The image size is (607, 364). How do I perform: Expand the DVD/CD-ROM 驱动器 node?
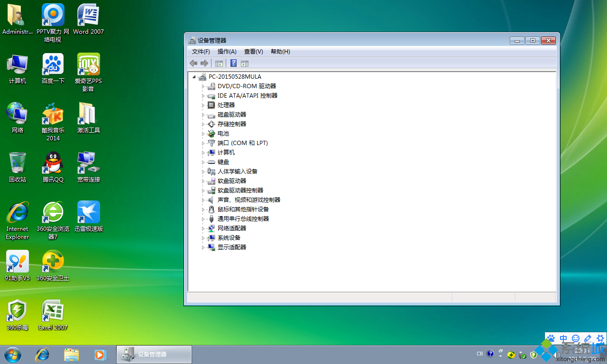click(202, 86)
